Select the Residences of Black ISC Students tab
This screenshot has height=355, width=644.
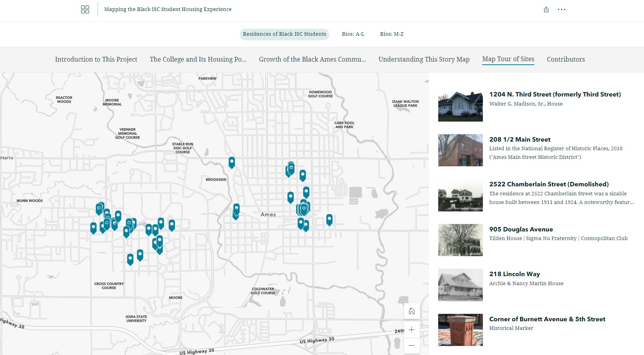coord(284,34)
